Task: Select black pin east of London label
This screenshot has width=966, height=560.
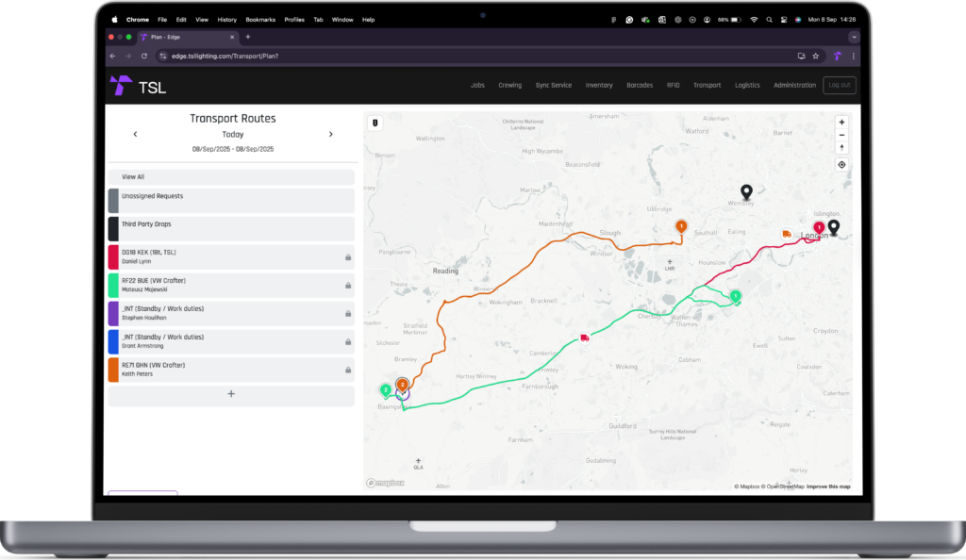Action: coord(834,228)
